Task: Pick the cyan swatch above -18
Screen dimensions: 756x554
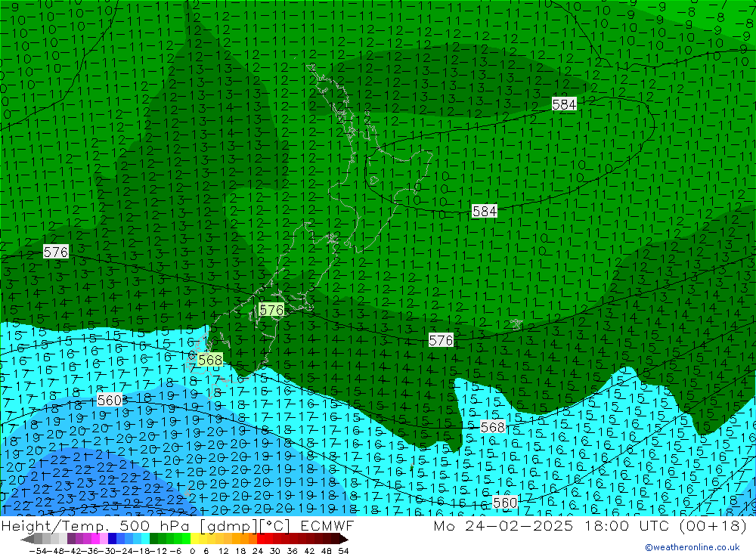Action: (x=145, y=539)
